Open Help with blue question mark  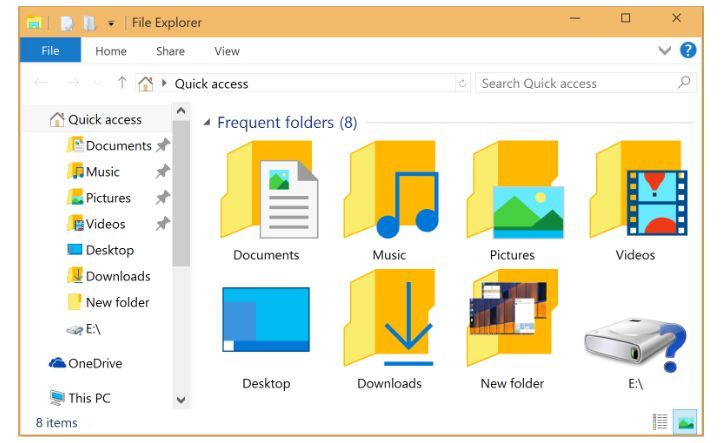(x=688, y=50)
